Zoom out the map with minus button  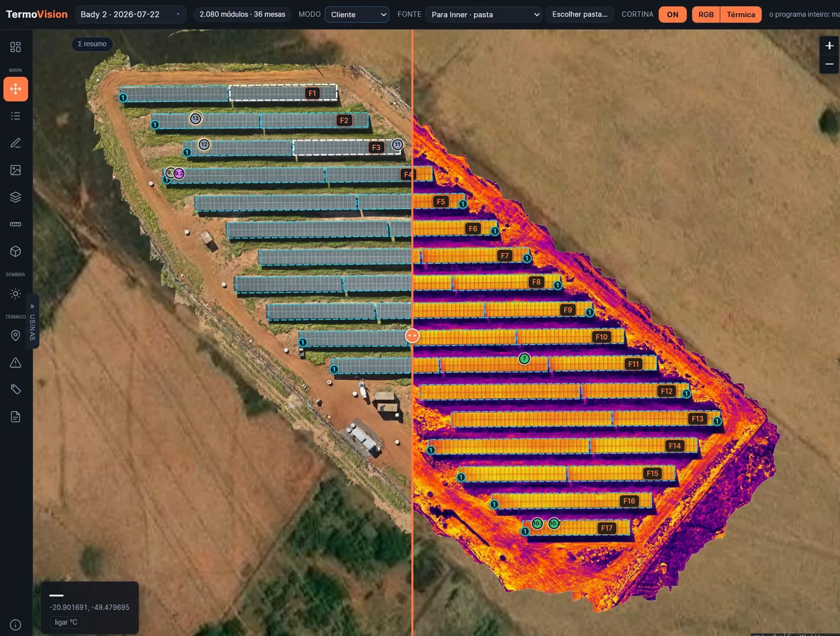[829, 64]
